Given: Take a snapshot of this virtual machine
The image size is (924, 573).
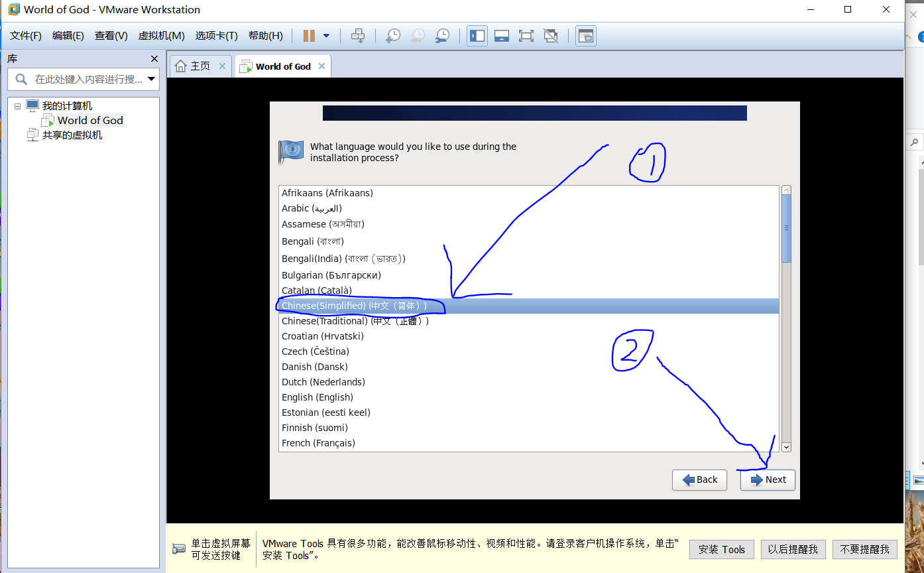Looking at the screenshot, I should pos(393,36).
